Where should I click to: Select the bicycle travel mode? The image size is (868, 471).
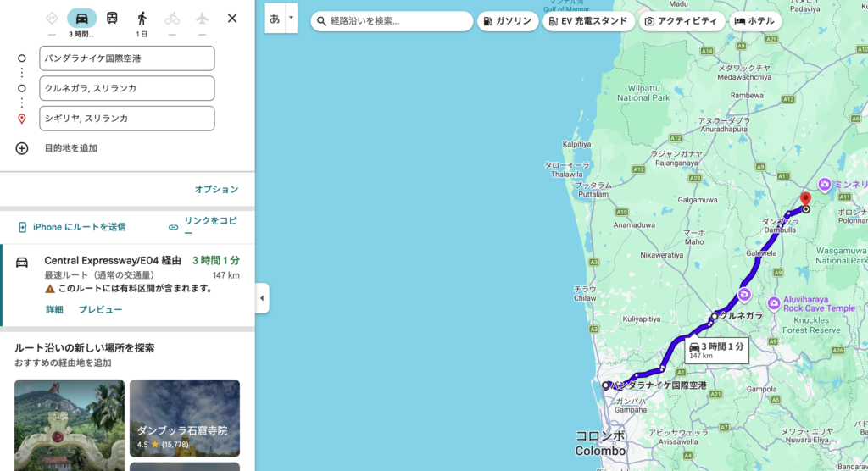[x=172, y=19]
